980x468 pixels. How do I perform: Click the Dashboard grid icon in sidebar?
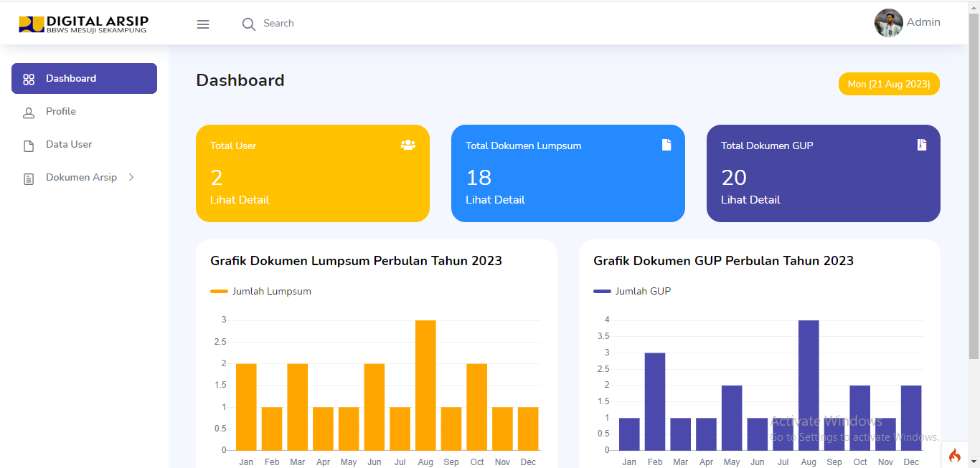point(29,78)
